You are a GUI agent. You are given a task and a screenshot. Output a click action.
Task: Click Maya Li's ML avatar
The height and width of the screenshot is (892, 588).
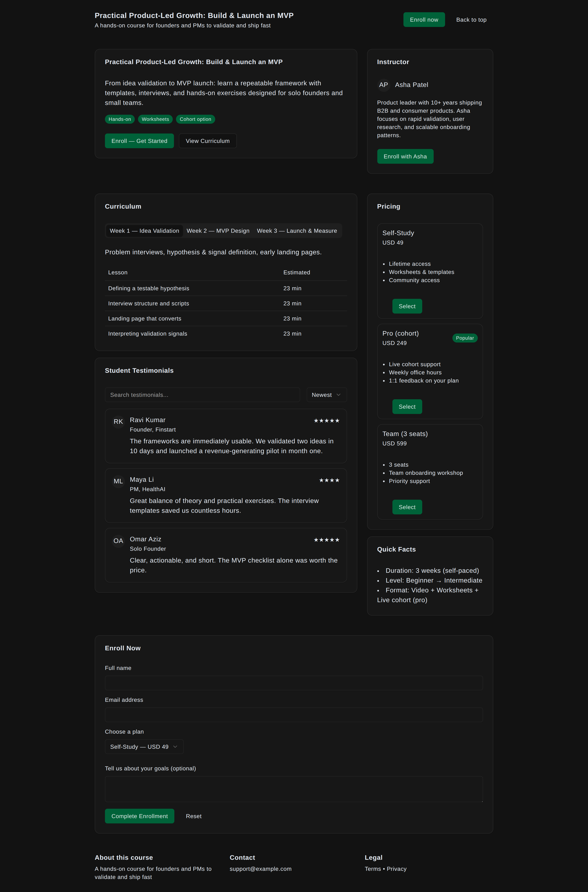click(x=118, y=482)
